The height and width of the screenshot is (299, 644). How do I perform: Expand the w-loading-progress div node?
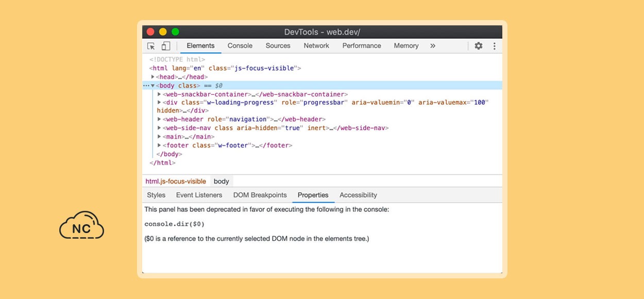[x=159, y=103]
